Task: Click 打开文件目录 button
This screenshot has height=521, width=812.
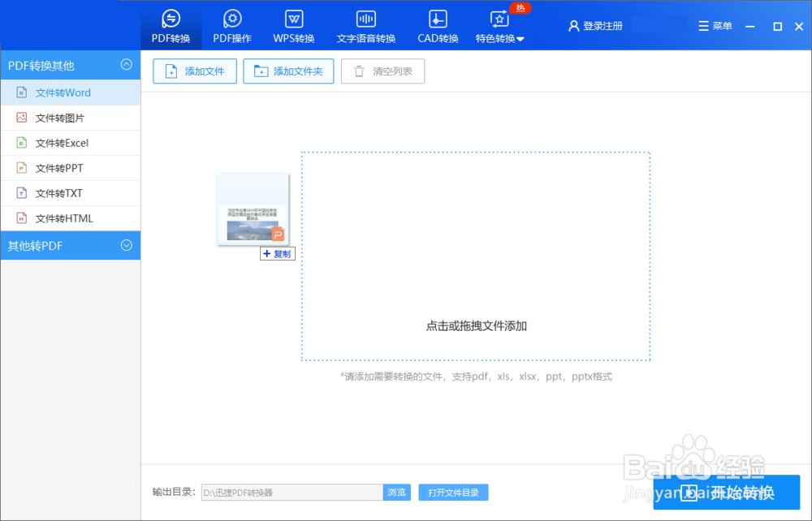Action: click(x=453, y=493)
